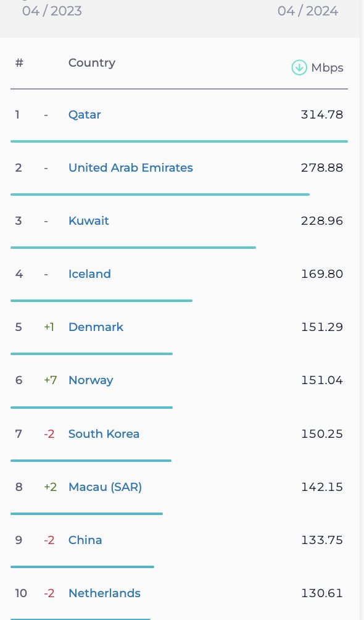
Task: Click the Country column header
Action: [91, 62]
